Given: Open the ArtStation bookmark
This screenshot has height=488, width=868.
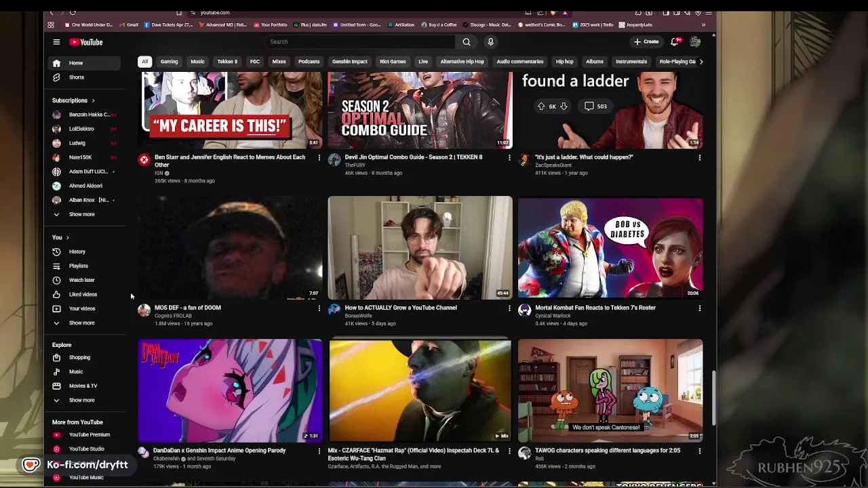Looking at the screenshot, I should (401, 25).
